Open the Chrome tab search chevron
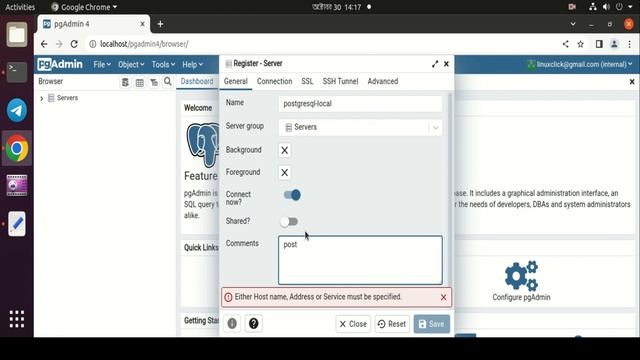The image size is (640, 360). [573, 24]
